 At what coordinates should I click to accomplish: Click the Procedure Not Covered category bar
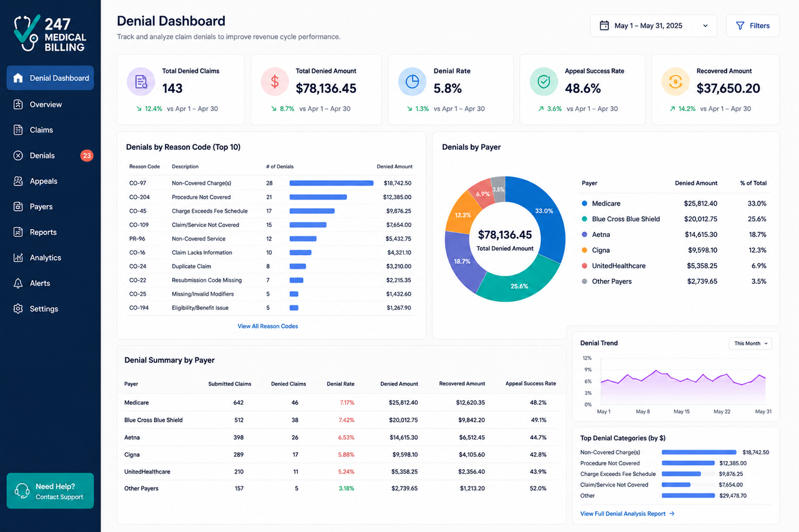click(688, 463)
